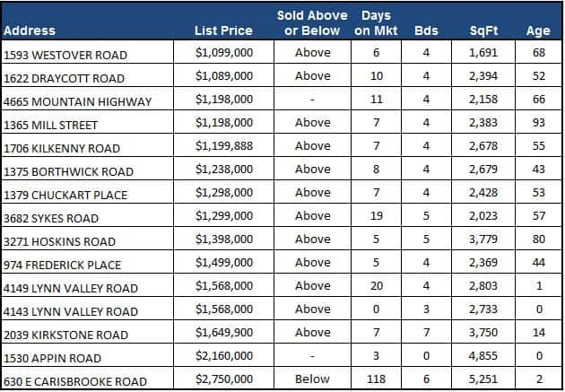Select the 1593 Westover Road address cell
The image size is (565, 392).
tap(65, 54)
